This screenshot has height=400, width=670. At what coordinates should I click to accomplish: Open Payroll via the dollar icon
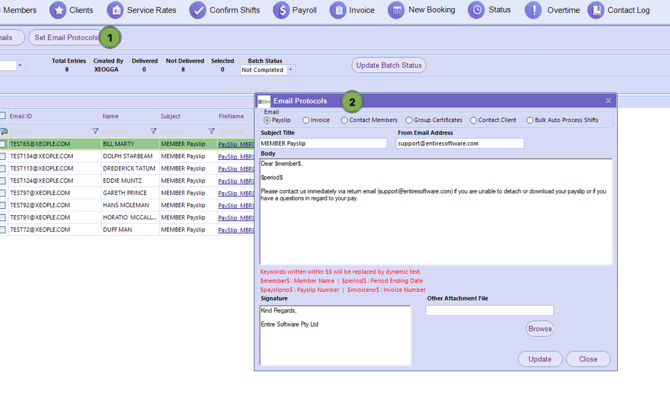(x=281, y=10)
